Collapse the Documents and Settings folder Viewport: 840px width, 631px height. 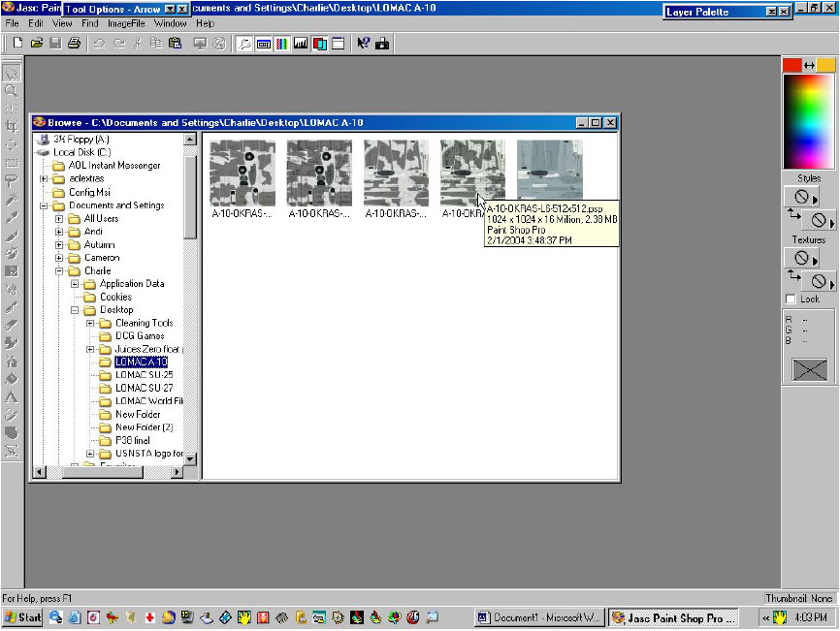tap(44, 205)
